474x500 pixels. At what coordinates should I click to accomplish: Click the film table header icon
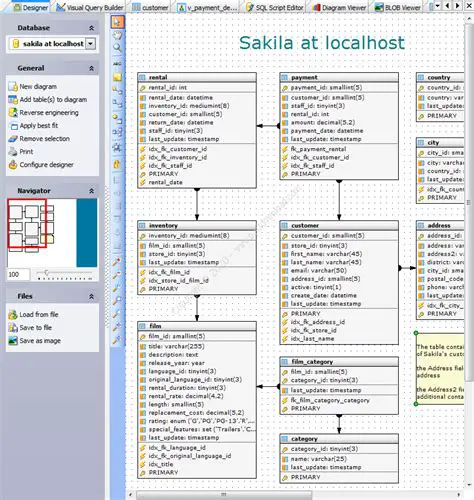[x=142, y=326]
